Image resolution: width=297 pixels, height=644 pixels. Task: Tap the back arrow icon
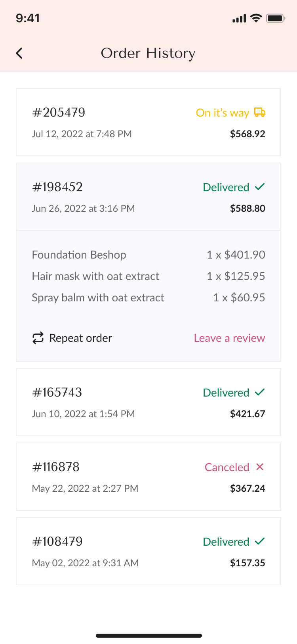coord(19,53)
